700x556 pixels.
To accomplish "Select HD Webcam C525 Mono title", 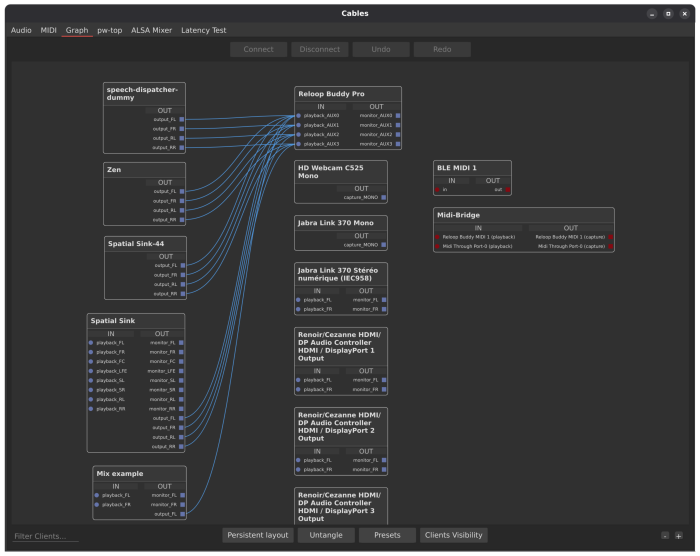I will pyautogui.click(x=330, y=172).
